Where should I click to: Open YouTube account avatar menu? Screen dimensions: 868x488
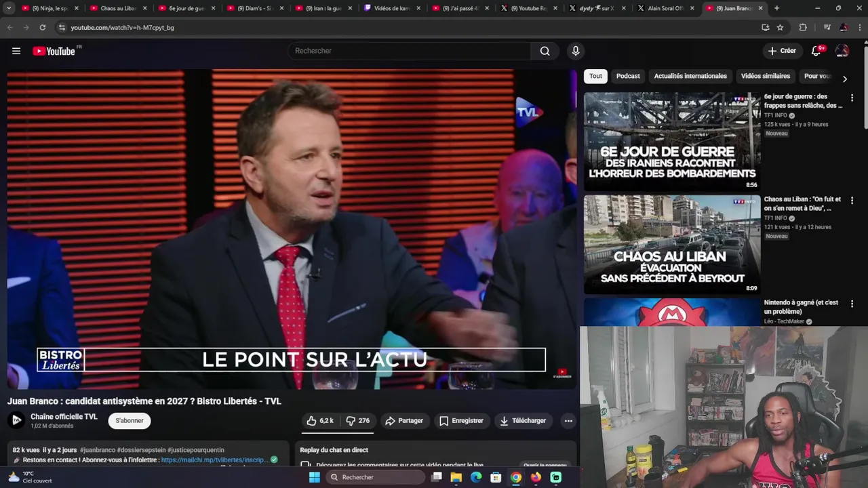tap(842, 51)
